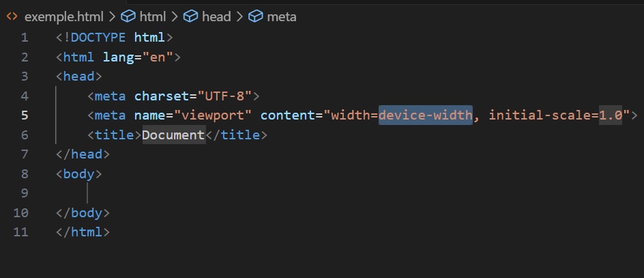Screen dimensions: 644x278
Task: Click the cube icon beside html breadcrumb
Action: coord(128,16)
